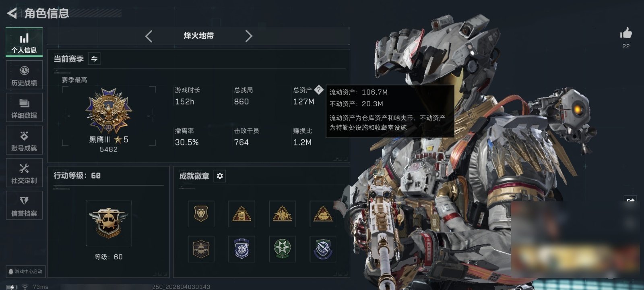Open the 账号成就 sidebar icon

click(x=24, y=140)
